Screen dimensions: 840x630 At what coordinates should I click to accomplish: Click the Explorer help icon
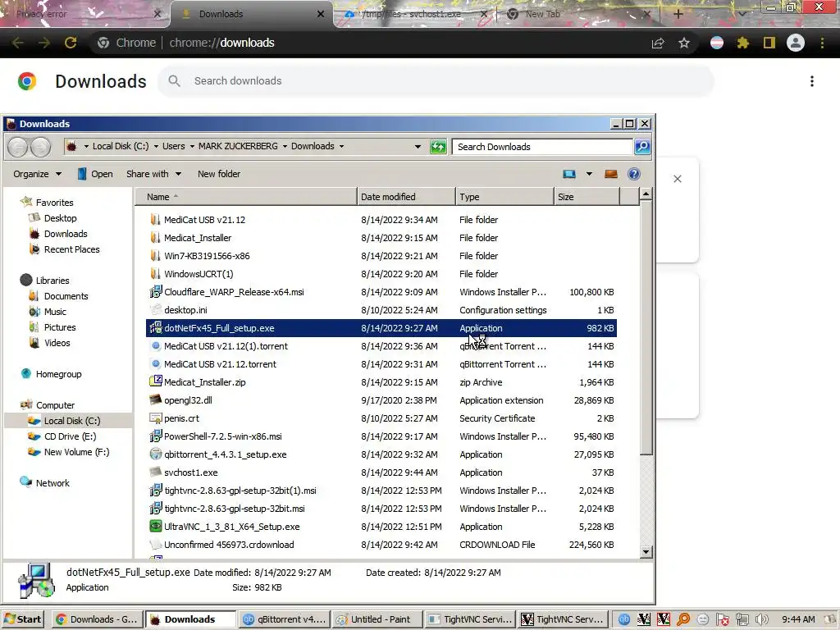tap(634, 174)
